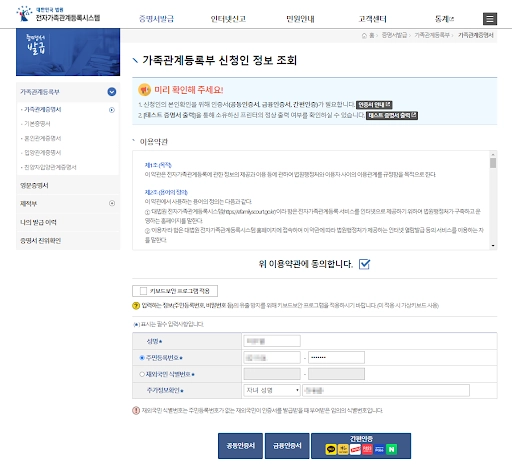Collapse the 가족관계등록부 sidebar section
The image size is (512, 472).
tap(112, 92)
